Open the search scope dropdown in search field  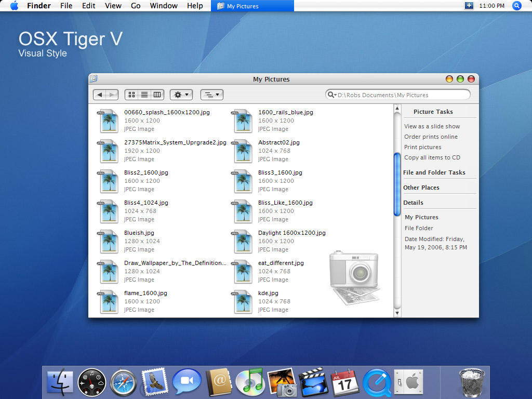click(x=333, y=95)
